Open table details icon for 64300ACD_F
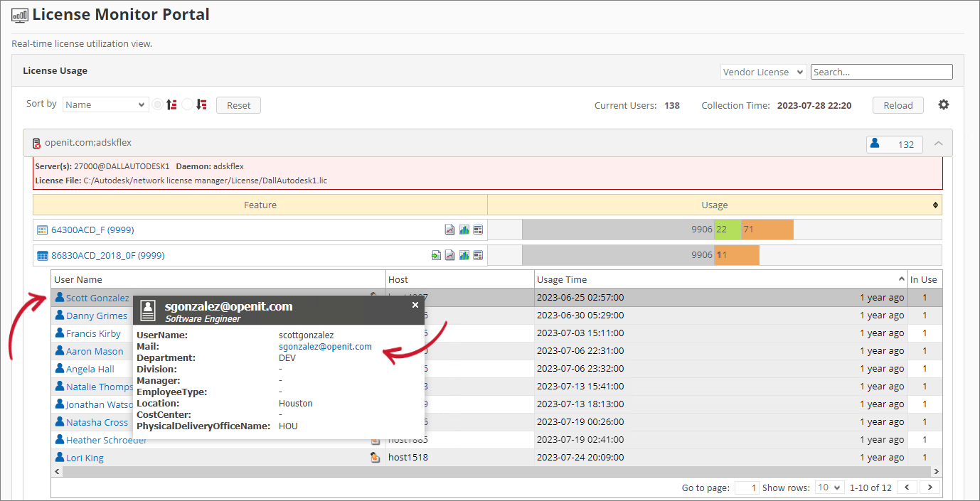The image size is (980, 501). (478, 230)
